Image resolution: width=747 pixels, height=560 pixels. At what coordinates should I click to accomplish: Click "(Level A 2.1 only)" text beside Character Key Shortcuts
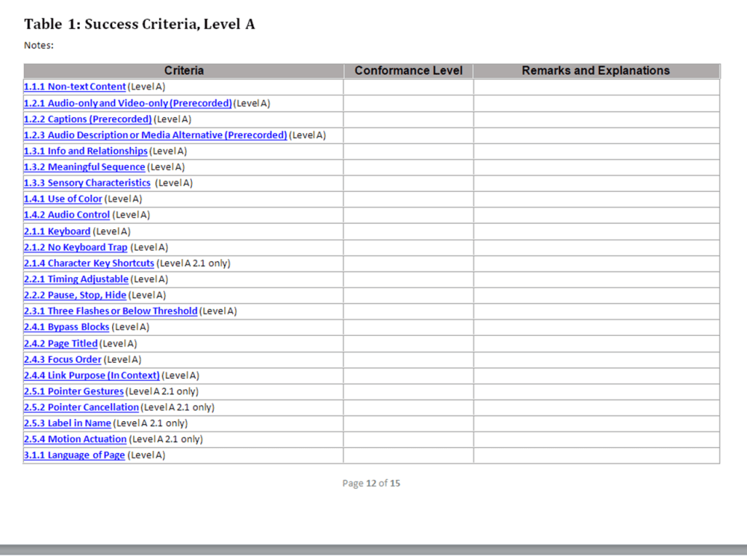(x=193, y=264)
